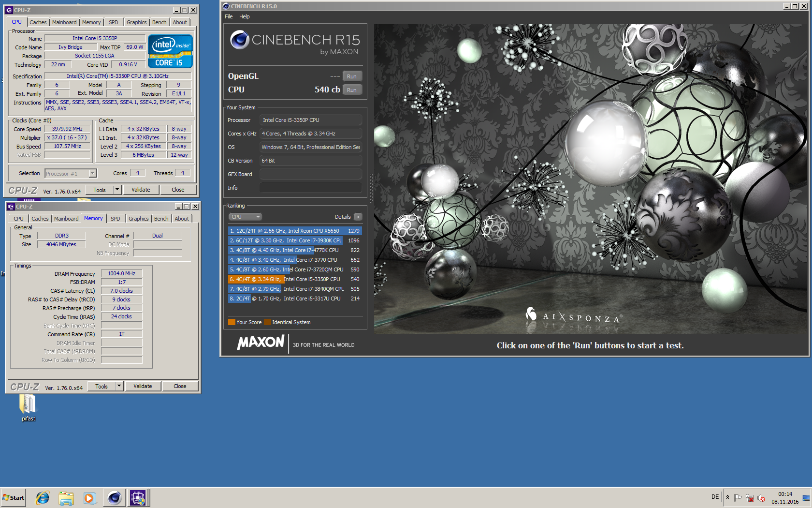Switch to Graphics tab in top CPU-Z window
This screenshot has width=812, height=508.
(x=137, y=22)
